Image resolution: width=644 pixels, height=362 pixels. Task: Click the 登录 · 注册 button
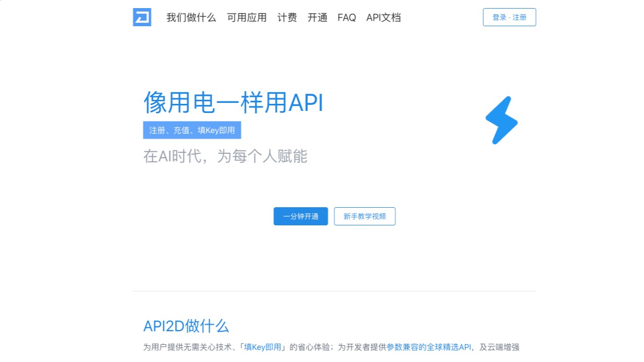point(509,17)
